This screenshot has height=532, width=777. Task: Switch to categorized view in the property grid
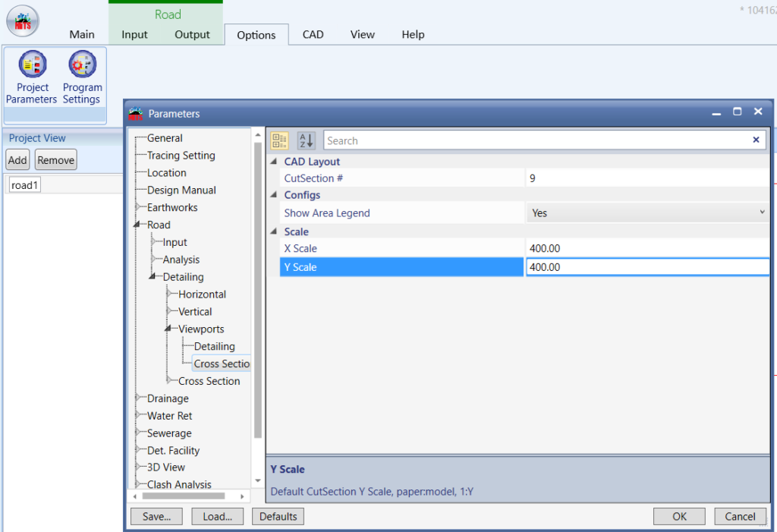(x=279, y=141)
